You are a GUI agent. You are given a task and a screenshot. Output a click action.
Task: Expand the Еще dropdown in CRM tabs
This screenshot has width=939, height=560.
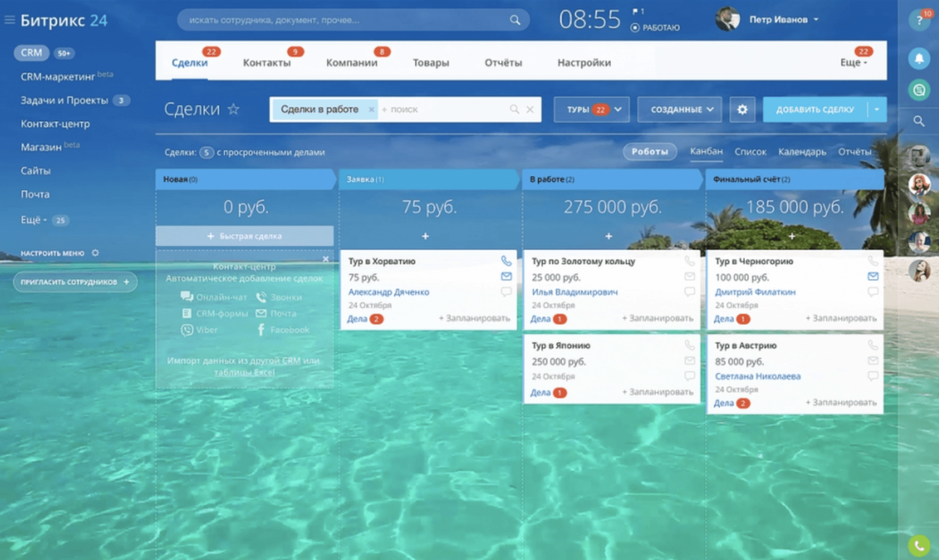click(854, 62)
